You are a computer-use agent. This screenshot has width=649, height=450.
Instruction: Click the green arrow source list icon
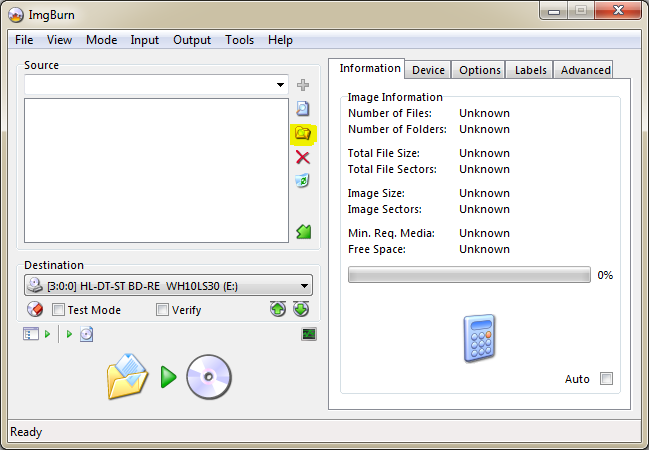[x=303, y=232]
